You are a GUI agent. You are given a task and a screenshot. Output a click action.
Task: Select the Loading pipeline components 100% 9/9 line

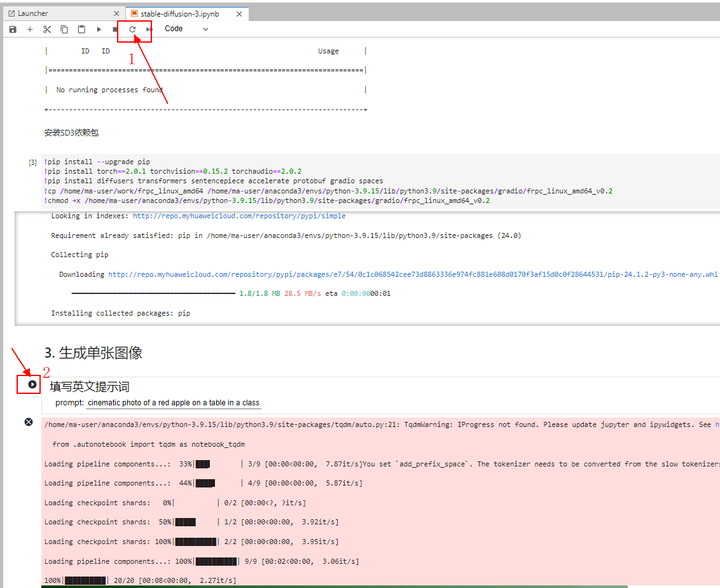tap(202, 561)
